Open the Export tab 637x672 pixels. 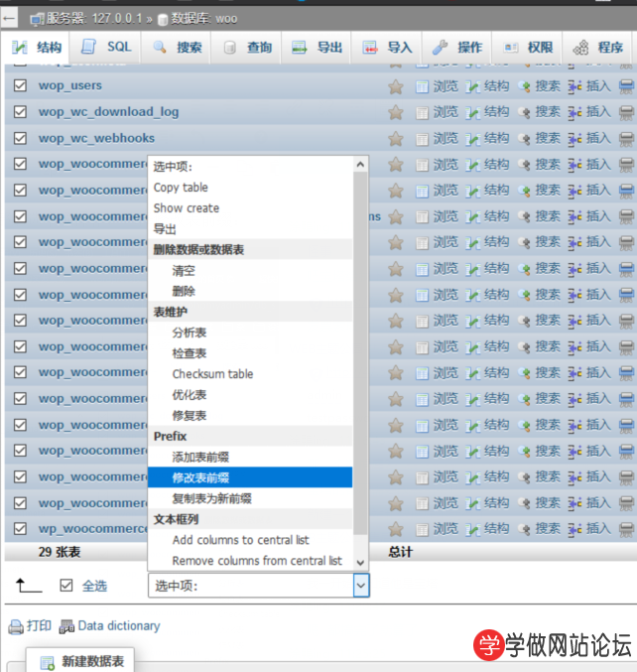click(318, 47)
